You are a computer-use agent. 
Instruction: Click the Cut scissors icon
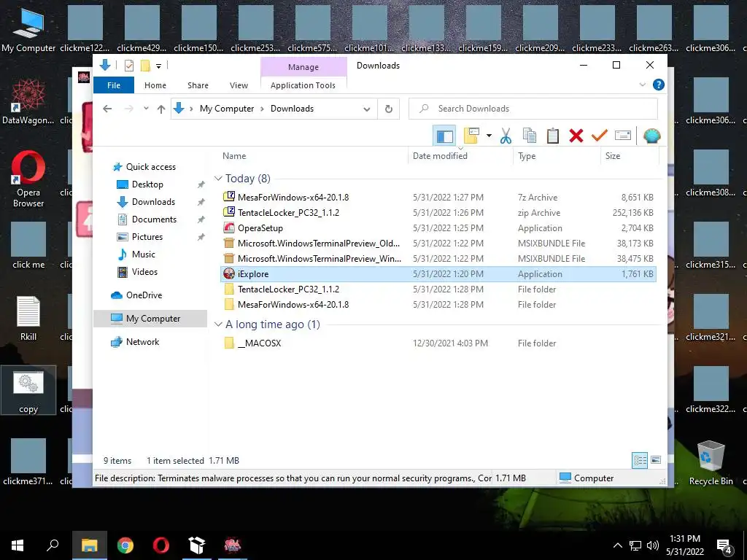click(x=506, y=136)
